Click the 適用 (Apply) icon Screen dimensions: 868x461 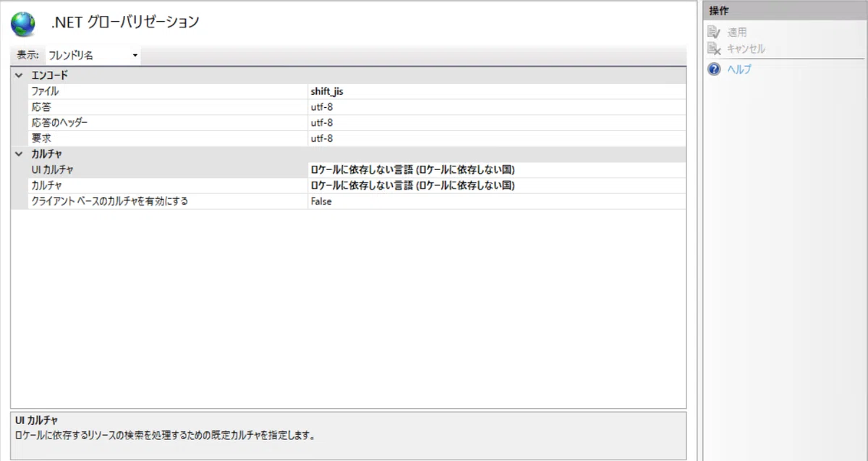tap(714, 32)
